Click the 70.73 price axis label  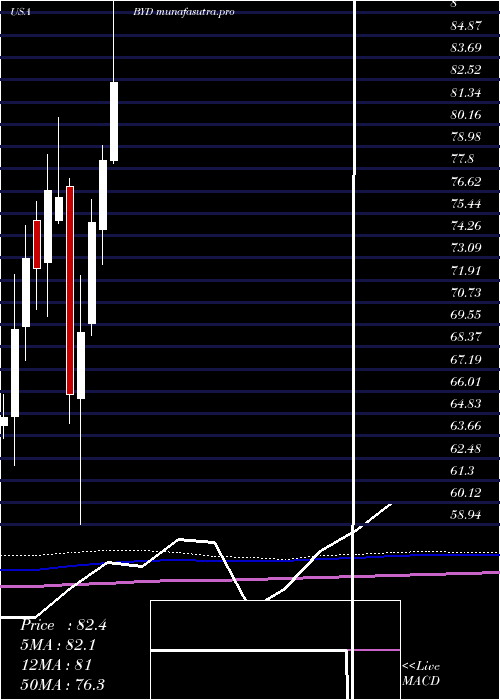[x=466, y=293]
